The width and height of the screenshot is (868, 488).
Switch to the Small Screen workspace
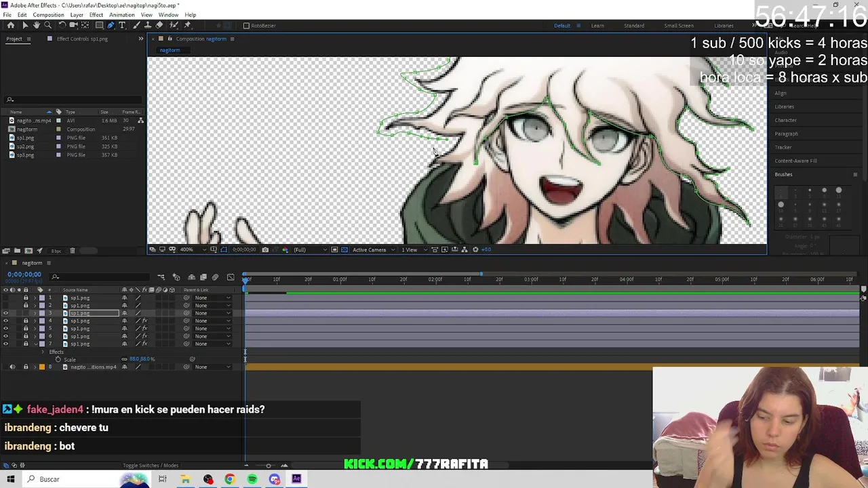point(679,26)
